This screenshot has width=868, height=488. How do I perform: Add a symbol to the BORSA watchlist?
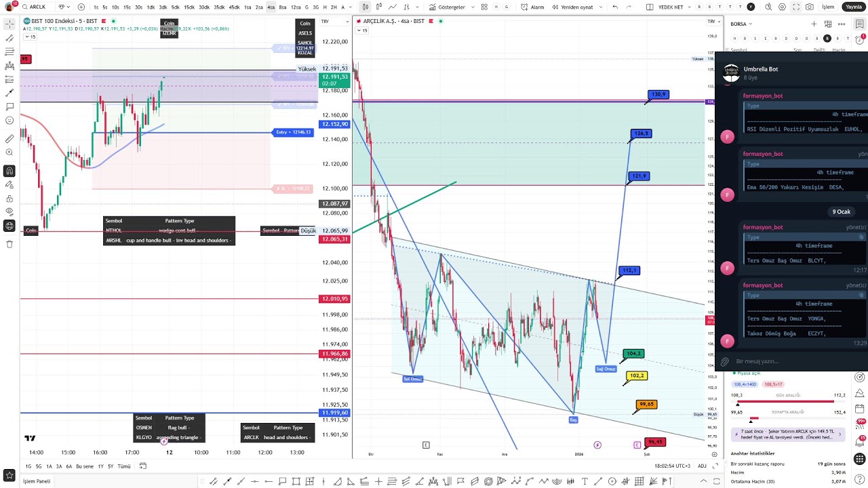(814, 24)
